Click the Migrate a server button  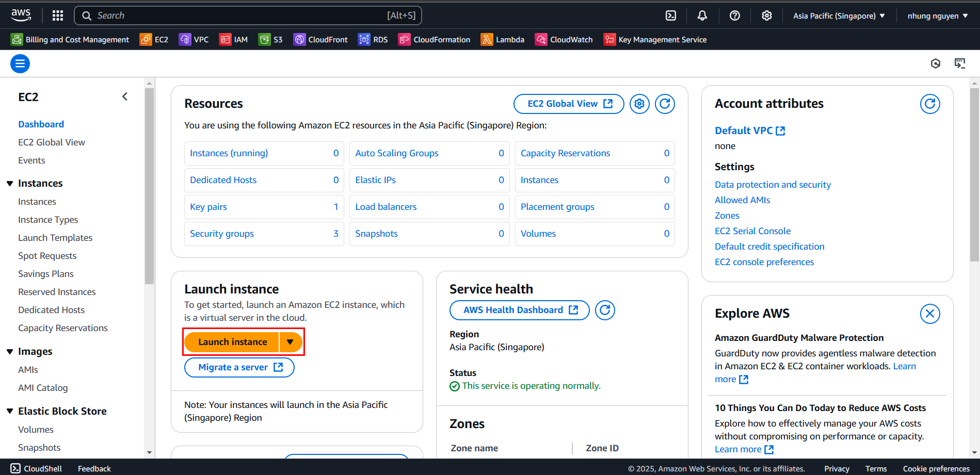[x=239, y=367]
